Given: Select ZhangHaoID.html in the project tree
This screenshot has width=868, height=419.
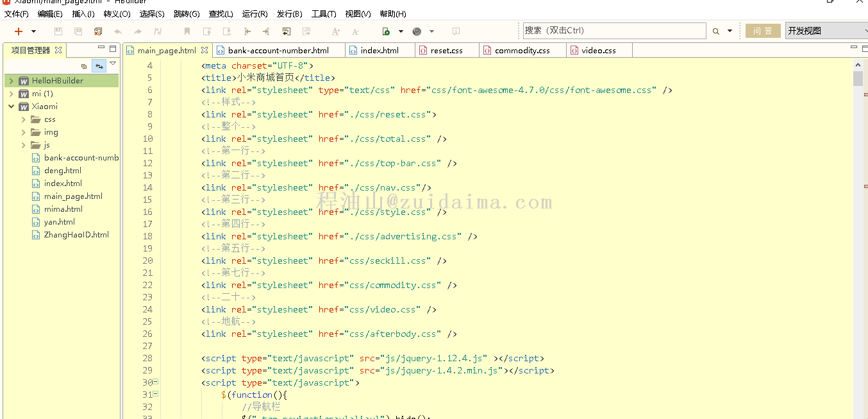Looking at the screenshot, I should pos(76,235).
